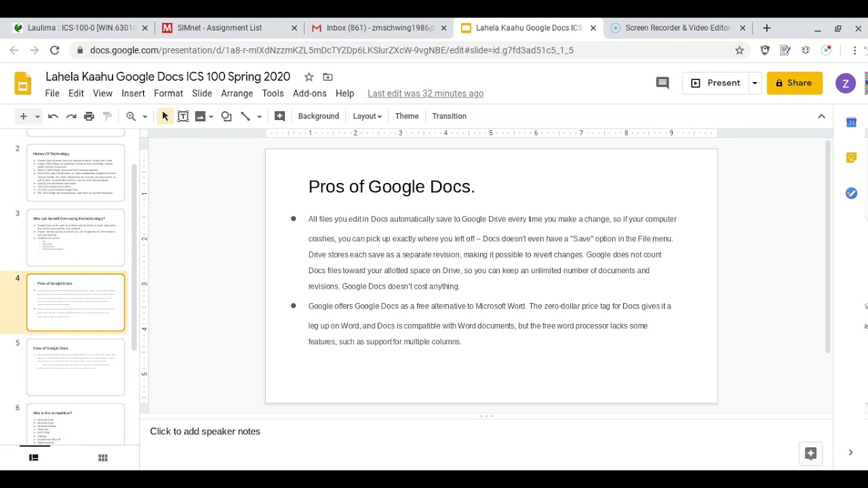
Task: Open the Edit menu
Action: (76, 94)
